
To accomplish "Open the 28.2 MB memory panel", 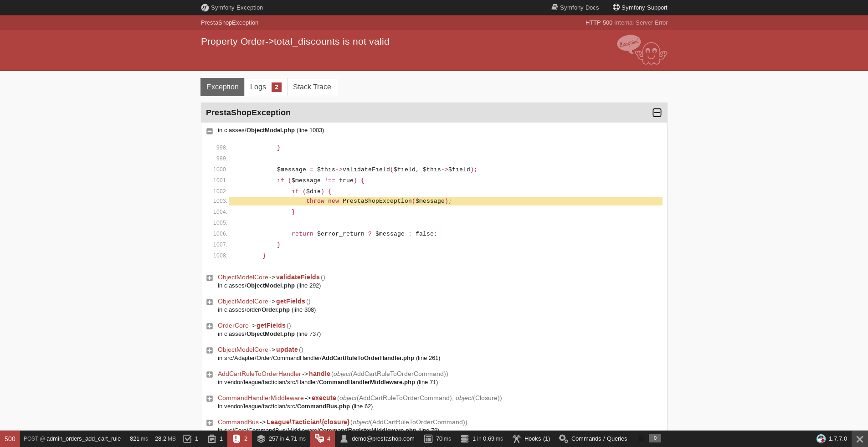I will click(165, 439).
